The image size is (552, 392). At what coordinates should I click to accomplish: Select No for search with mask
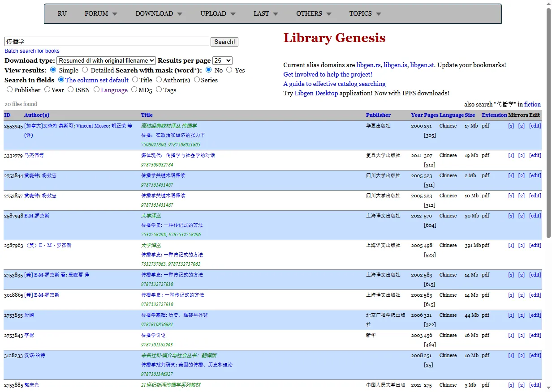[208, 70]
